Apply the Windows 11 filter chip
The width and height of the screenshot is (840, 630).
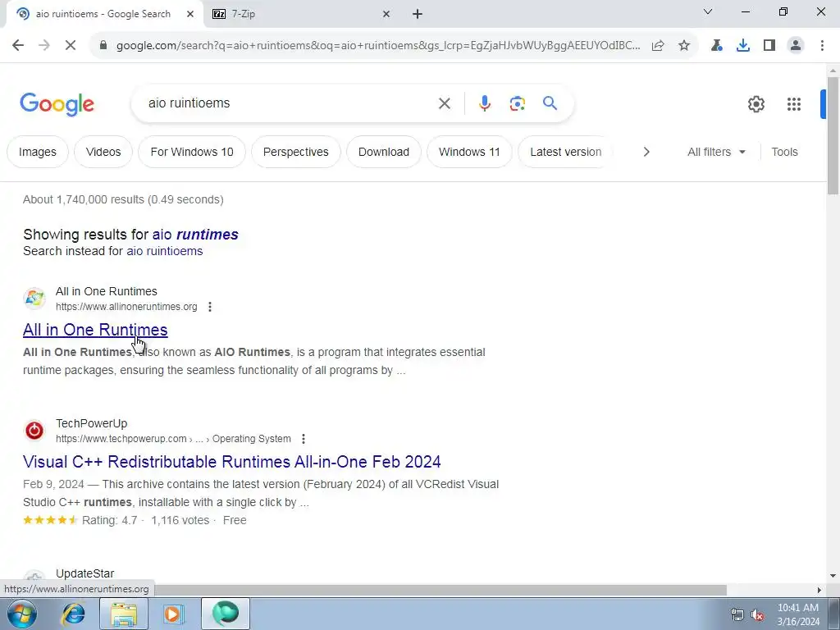tap(469, 152)
